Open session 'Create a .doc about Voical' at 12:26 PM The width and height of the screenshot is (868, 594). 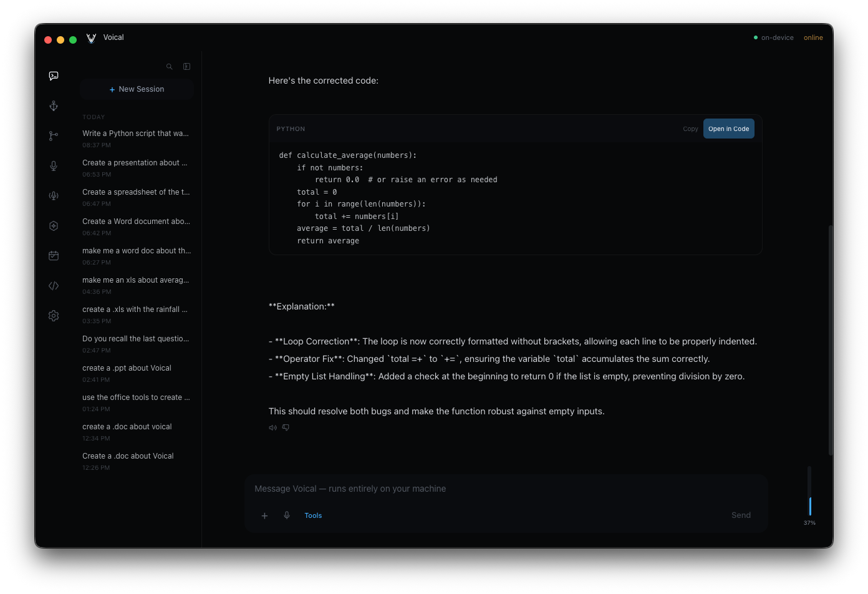[x=137, y=461]
